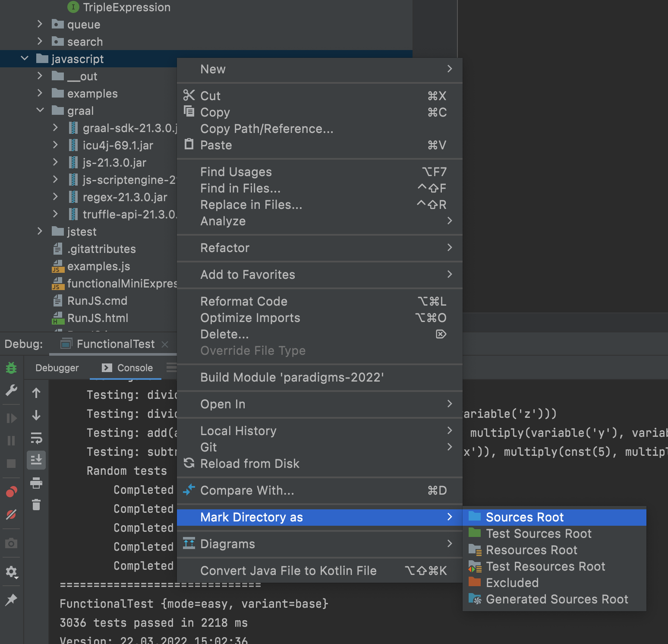668x644 pixels.
Task: Click the Copy icon in context menu
Action: coord(189,111)
